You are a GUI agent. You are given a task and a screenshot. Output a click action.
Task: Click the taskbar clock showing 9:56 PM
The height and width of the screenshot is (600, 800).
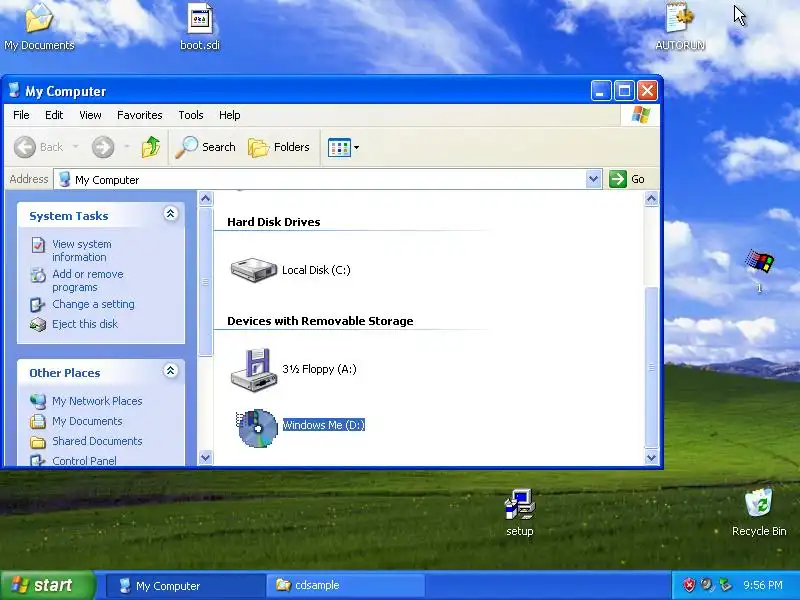(x=763, y=585)
